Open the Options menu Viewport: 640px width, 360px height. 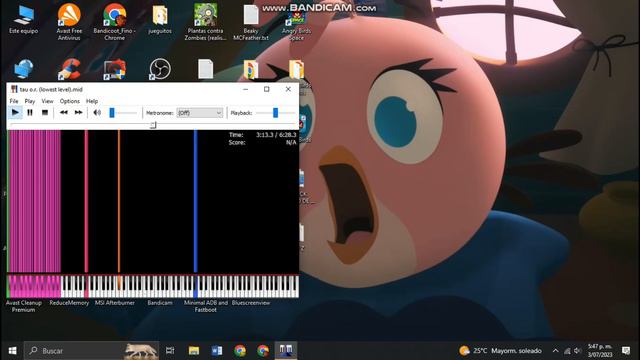pyautogui.click(x=70, y=101)
